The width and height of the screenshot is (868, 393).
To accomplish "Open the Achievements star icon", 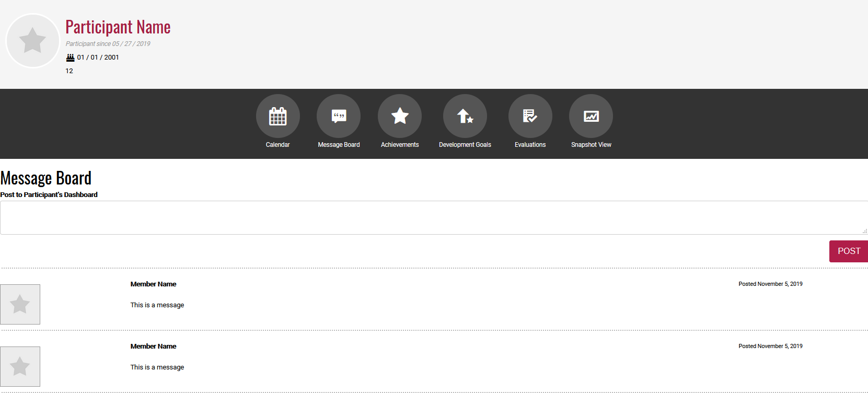I will tap(400, 116).
